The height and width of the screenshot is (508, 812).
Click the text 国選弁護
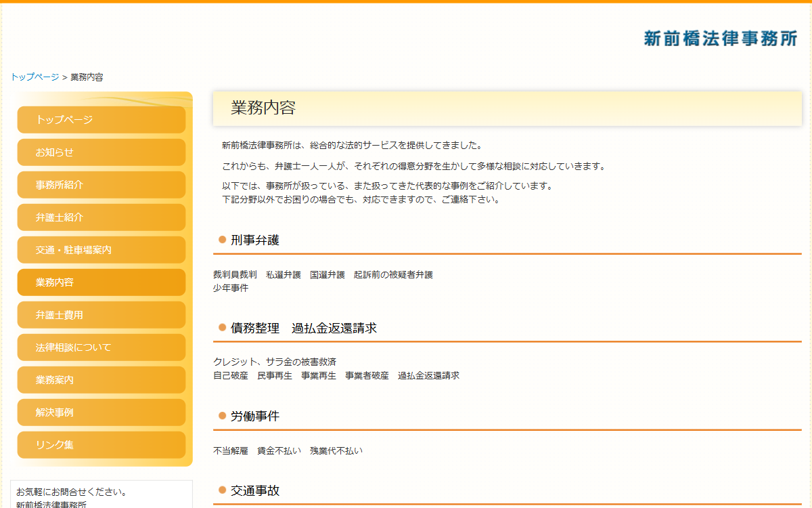328,275
